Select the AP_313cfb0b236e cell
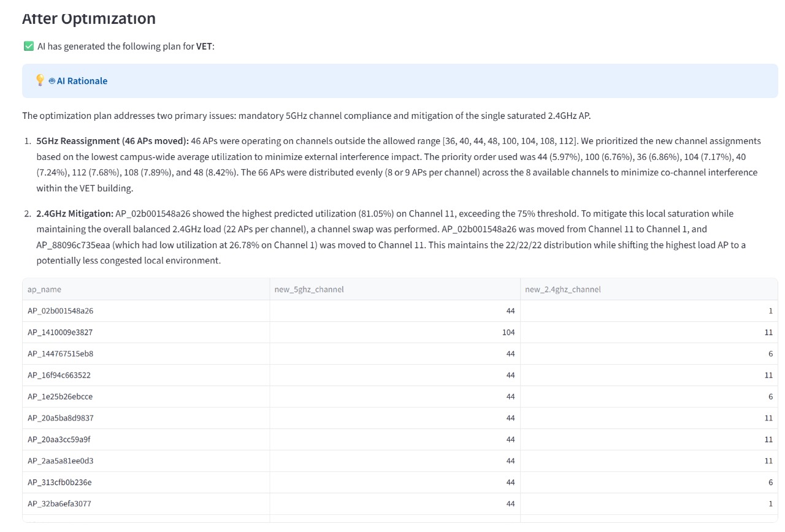This screenshot has width=785, height=532. [x=59, y=482]
